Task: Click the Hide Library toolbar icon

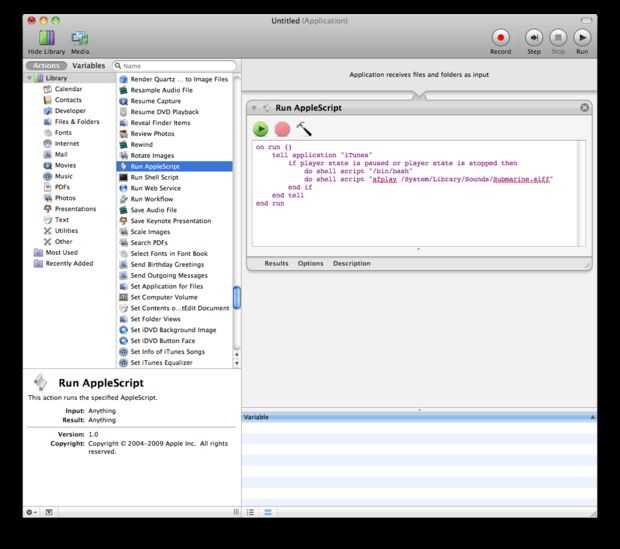Action: (x=46, y=38)
